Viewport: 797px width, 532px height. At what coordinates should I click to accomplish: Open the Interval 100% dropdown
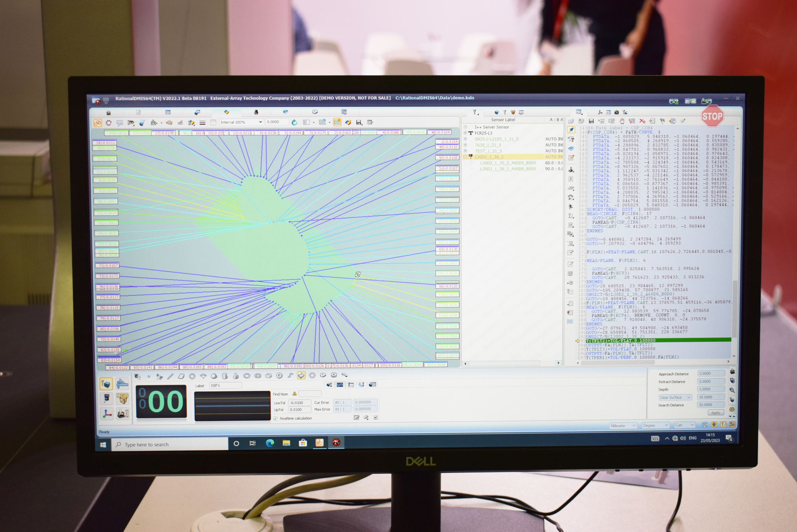tap(260, 122)
